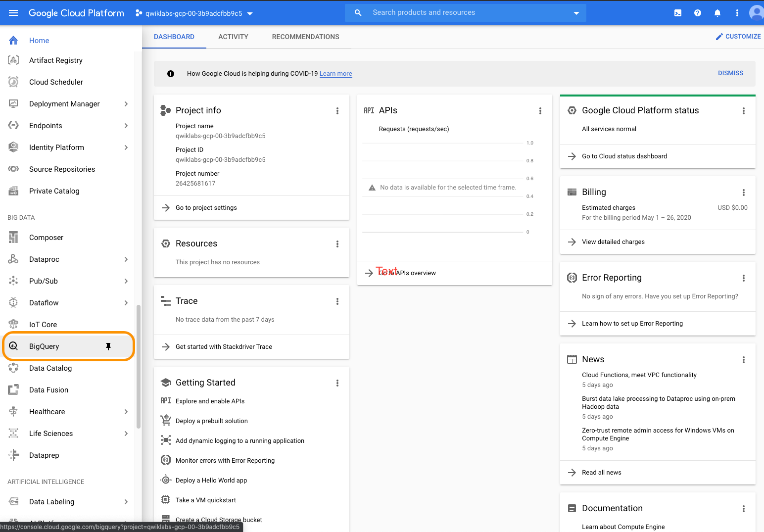Open the notifications bell
Viewport: 764px width, 532px height.
(717, 13)
